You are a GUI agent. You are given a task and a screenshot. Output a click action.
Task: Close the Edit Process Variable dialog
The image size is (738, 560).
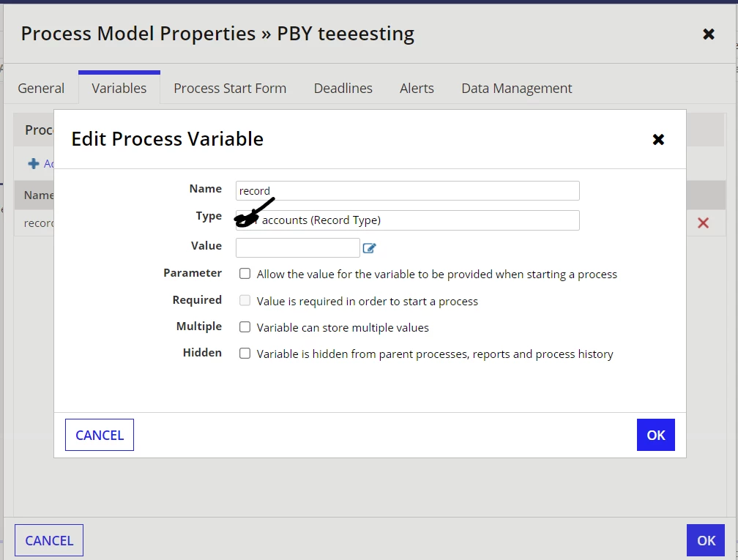click(658, 139)
